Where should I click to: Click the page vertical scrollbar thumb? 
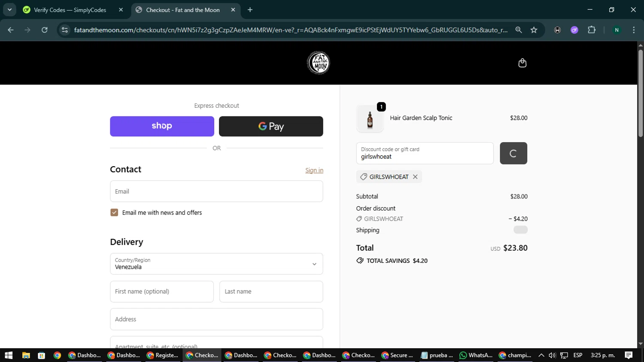641,93
